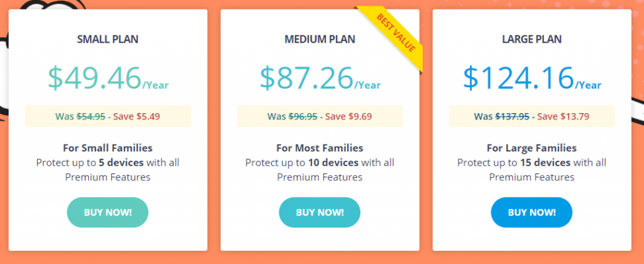Screen dimensions: 644x264
Task: Click the $124.16 per year price
Action: (532, 78)
